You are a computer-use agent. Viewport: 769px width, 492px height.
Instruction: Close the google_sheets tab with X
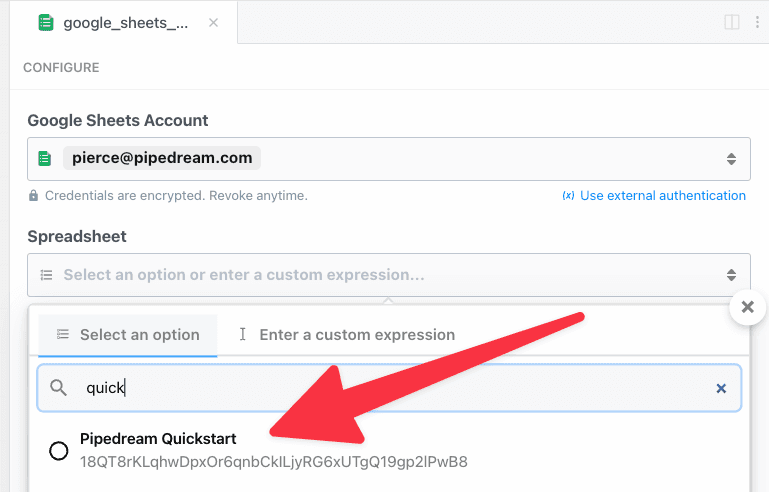click(x=213, y=23)
